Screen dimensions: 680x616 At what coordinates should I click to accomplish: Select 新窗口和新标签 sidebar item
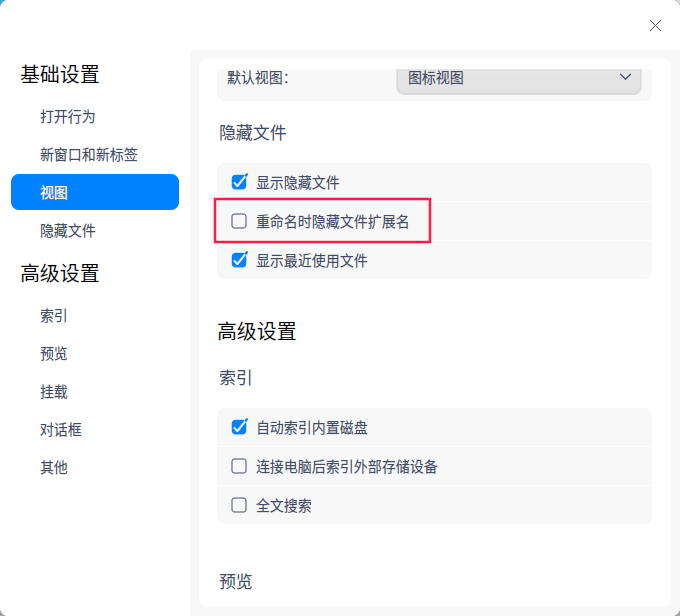(89, 154)
